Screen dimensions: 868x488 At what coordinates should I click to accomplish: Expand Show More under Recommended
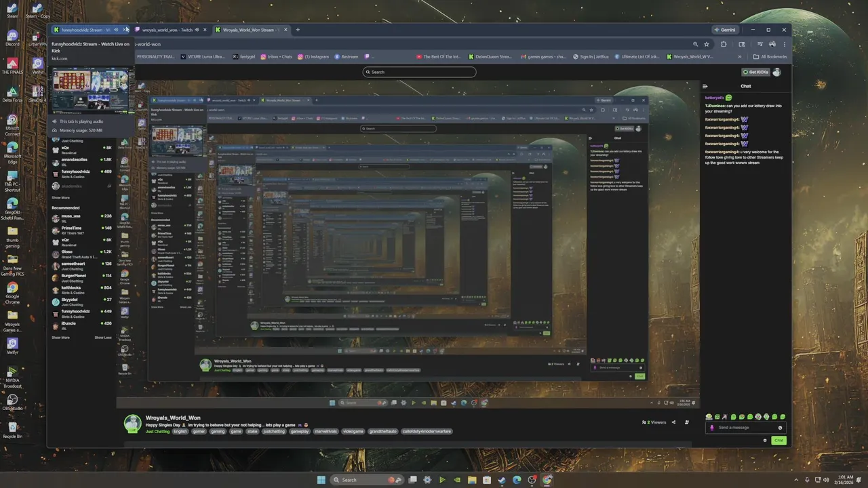(61, 337)
